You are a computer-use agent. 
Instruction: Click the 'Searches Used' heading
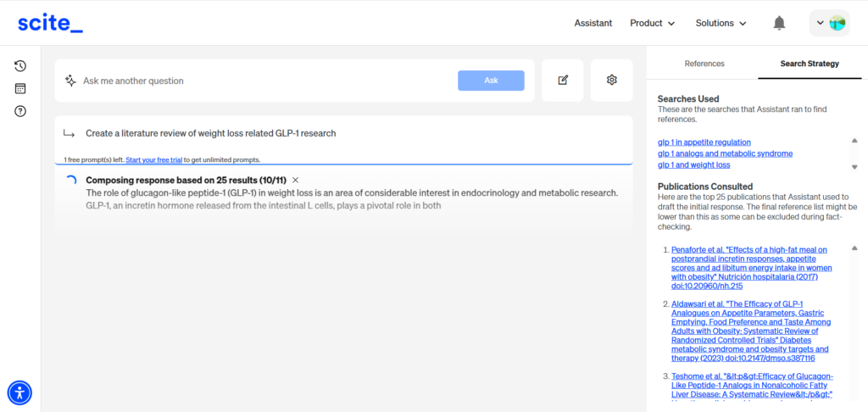click(x=688, y=98)
